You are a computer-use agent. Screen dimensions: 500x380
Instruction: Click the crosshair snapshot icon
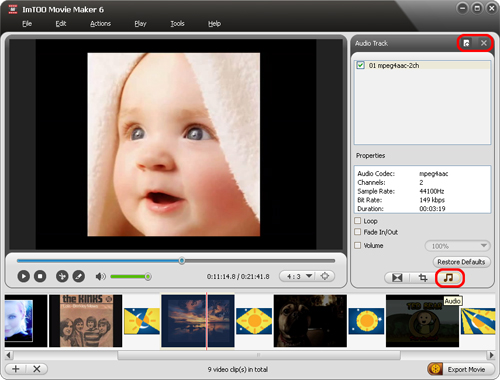(325, 276)
